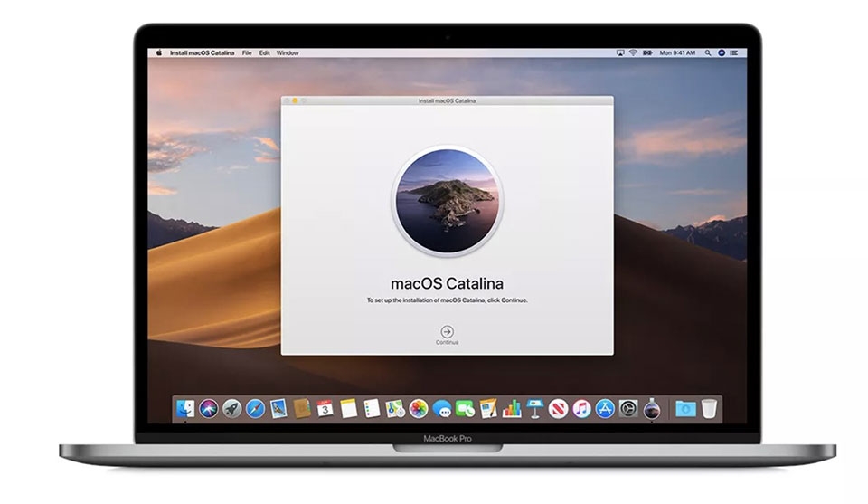Click Install macOS Catalina icon in Dock
The image size is (868, 504).
[652, 409]
